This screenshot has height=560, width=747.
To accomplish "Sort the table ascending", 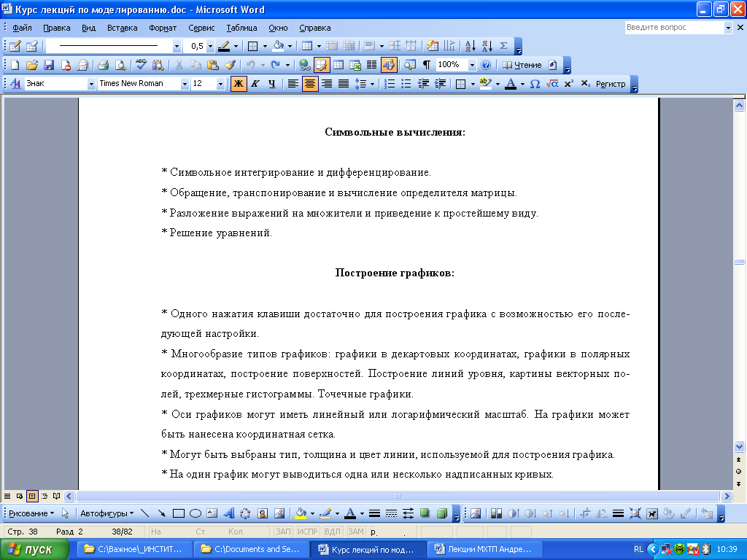I will click(471, 46).
